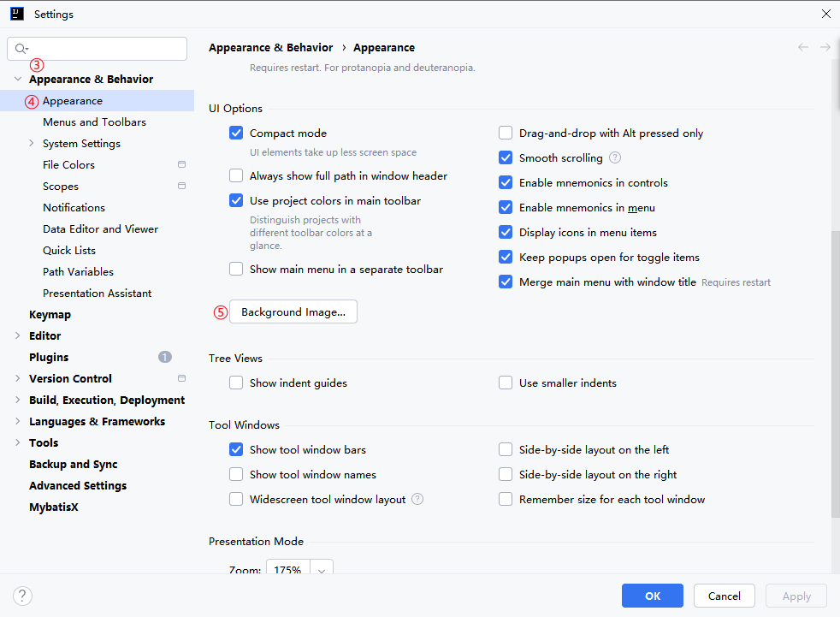Click the Smooth scrolling help icon

[615, 157]
